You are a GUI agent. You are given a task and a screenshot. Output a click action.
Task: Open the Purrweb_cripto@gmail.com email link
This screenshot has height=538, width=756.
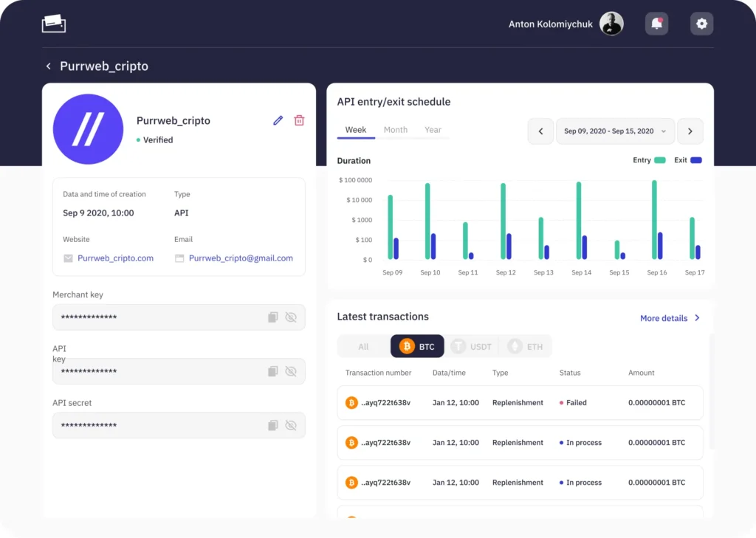point(241,258)
